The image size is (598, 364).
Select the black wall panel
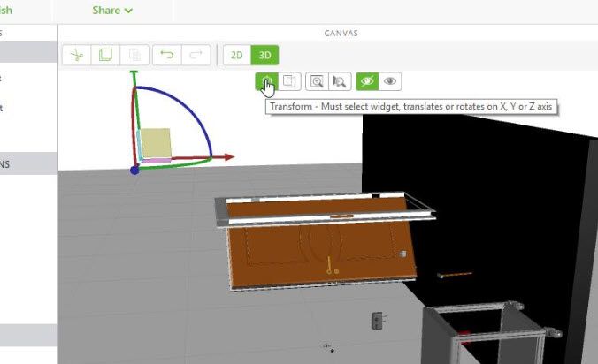tap(477, 190)
